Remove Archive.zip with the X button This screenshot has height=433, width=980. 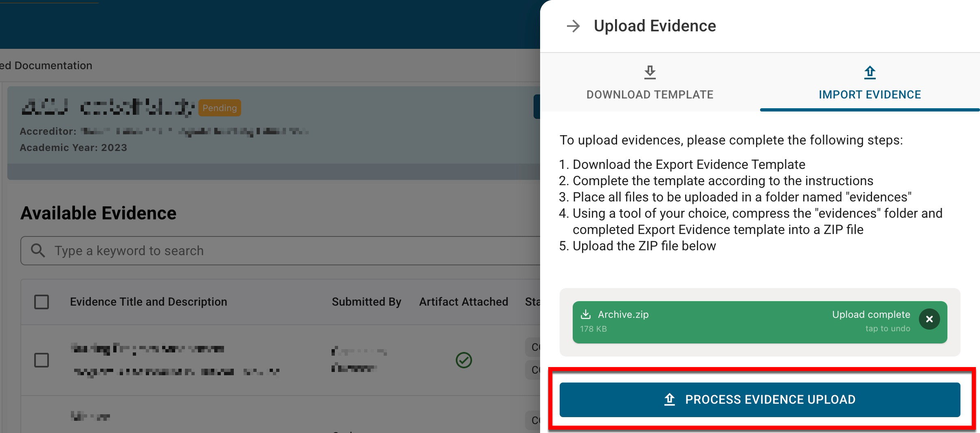click(929, 319)
